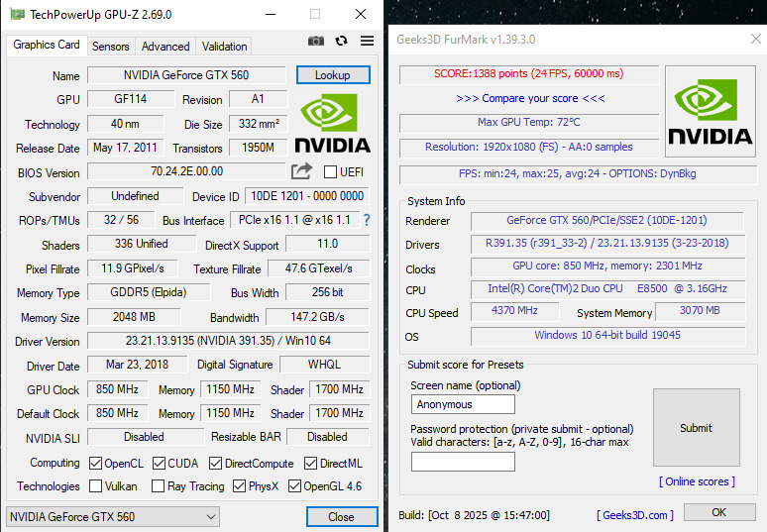The width and height of the screenshot is (767, 532).
Task: Click the refresh icon in GPU-Z
Action: (341, 41)
